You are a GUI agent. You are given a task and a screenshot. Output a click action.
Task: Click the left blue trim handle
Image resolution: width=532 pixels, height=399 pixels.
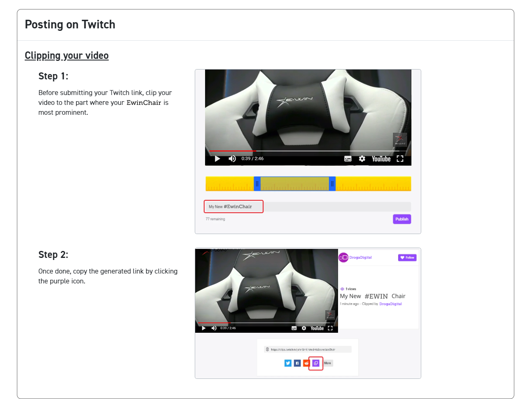tap(257, 184)
